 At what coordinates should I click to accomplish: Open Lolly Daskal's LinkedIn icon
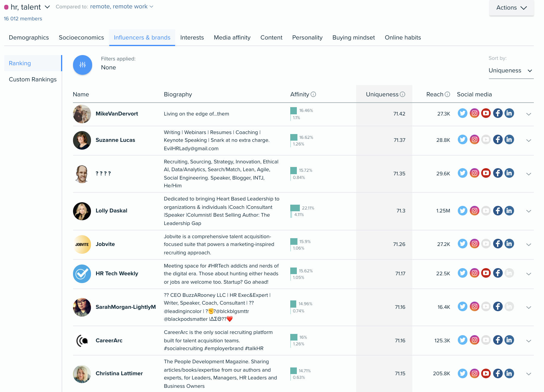[509, 211]
